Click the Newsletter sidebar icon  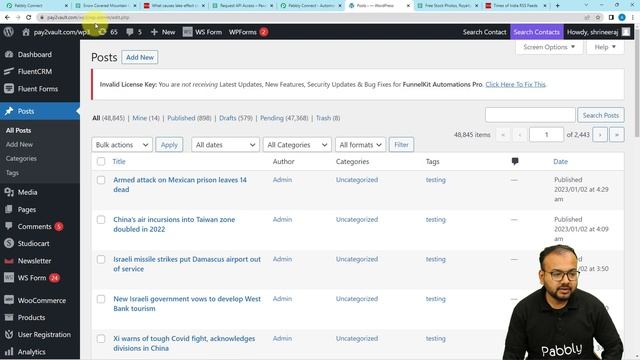tap(9, 261)
